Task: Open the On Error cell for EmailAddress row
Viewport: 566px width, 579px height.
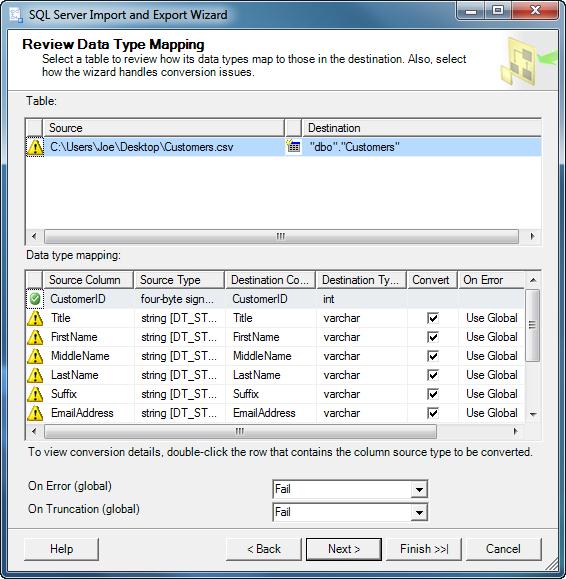Action: pos(491,413)
